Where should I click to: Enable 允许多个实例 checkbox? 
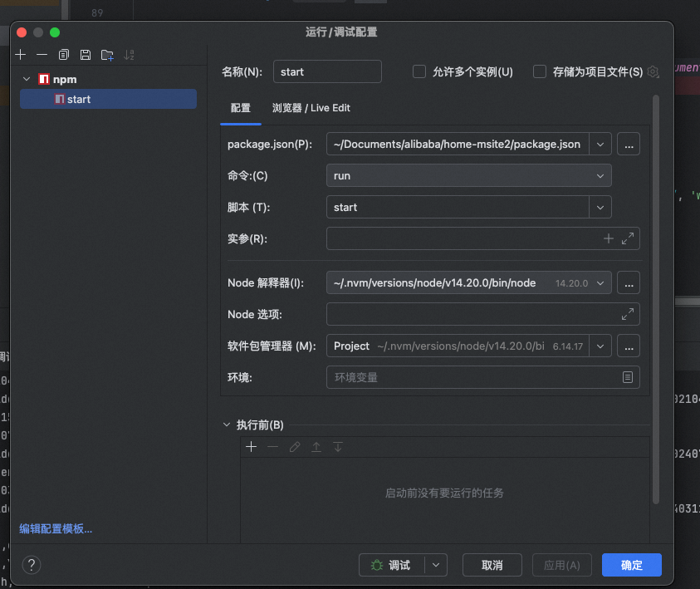(419, 71)
